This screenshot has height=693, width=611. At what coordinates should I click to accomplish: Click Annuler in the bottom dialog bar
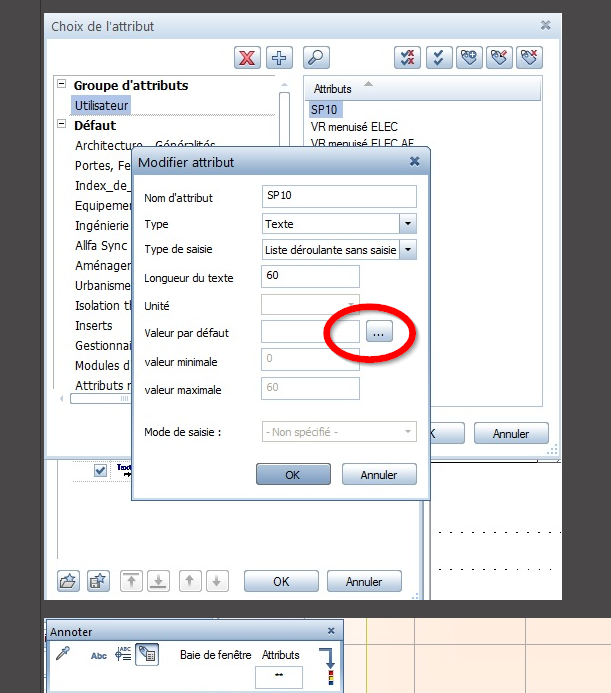coord(364,581)
